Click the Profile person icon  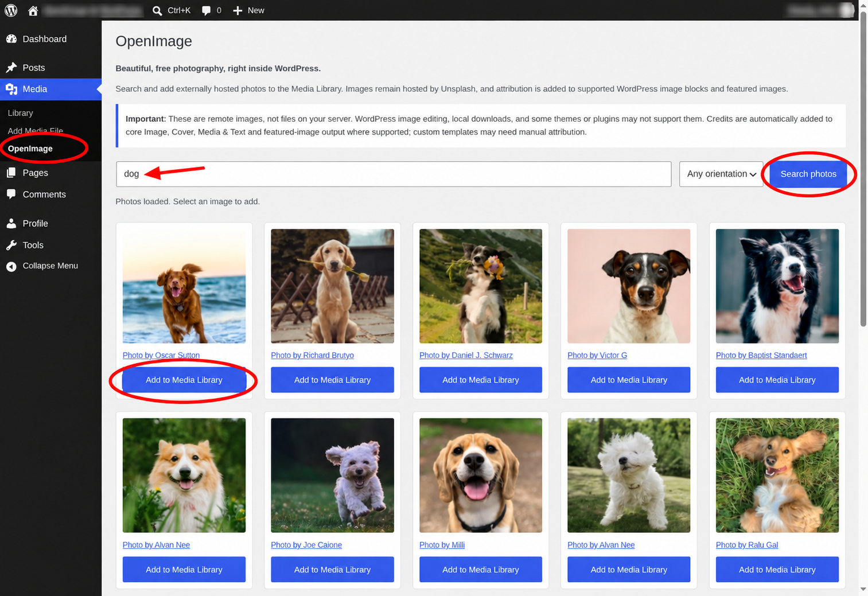point(11,224)
